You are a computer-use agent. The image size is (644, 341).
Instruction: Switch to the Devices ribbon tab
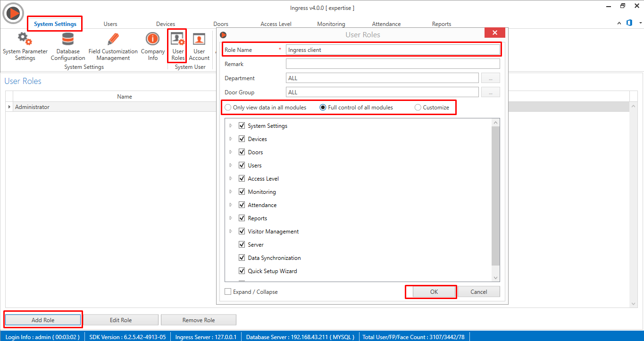(x=166, y=24)
